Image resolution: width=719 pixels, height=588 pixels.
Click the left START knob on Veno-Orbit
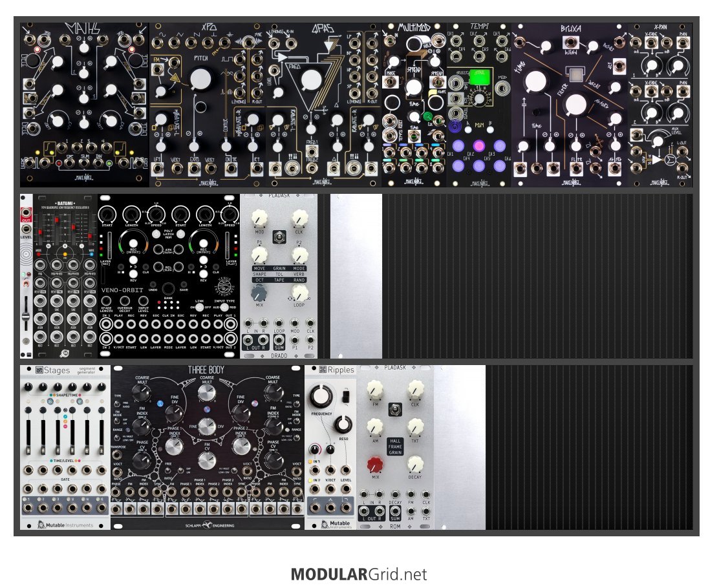(107, 214)
